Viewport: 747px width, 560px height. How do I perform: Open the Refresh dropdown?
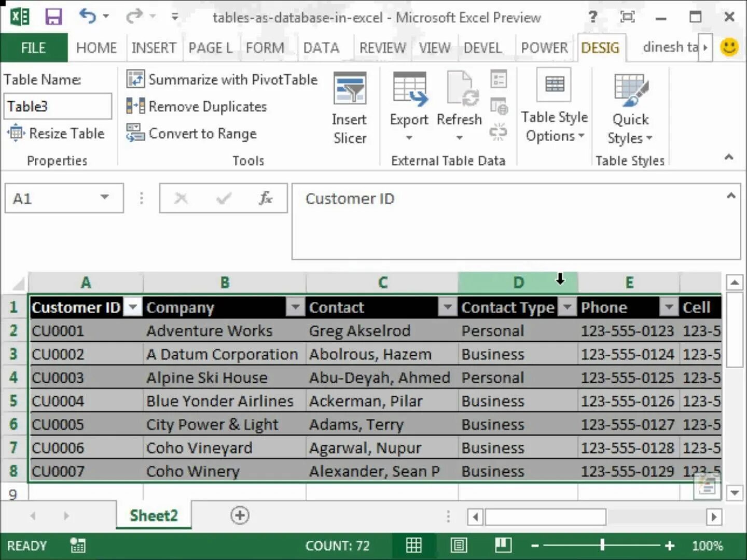[x=459, y=138]
